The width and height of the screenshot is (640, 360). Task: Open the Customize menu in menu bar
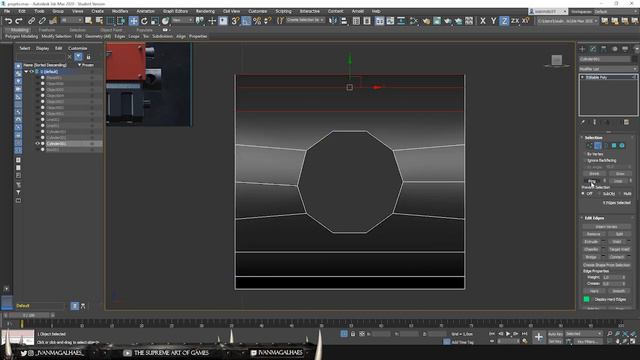258,11
